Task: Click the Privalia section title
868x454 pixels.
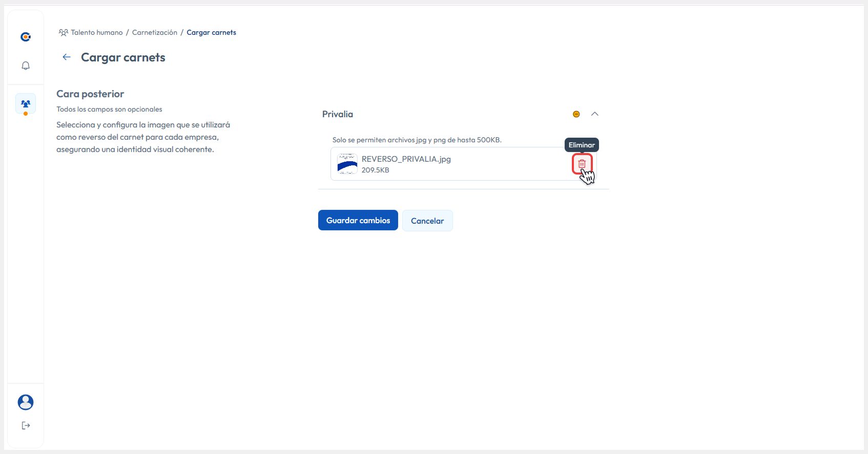Action: [x=338, y=114]
